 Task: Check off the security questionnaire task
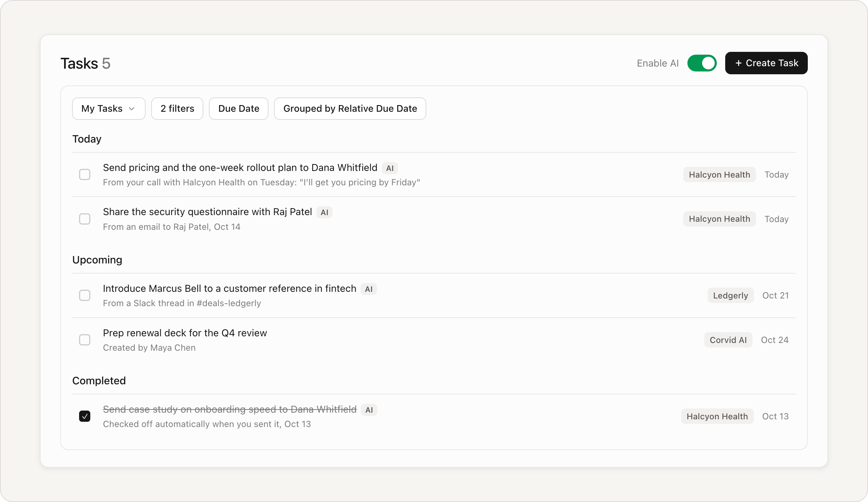[85, 219]
